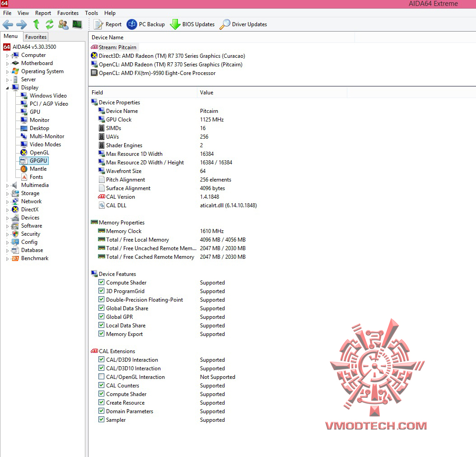The height and width of the screenshot is (457, 476).
Task: Open the system monitor graph icon
Action: 77,24
